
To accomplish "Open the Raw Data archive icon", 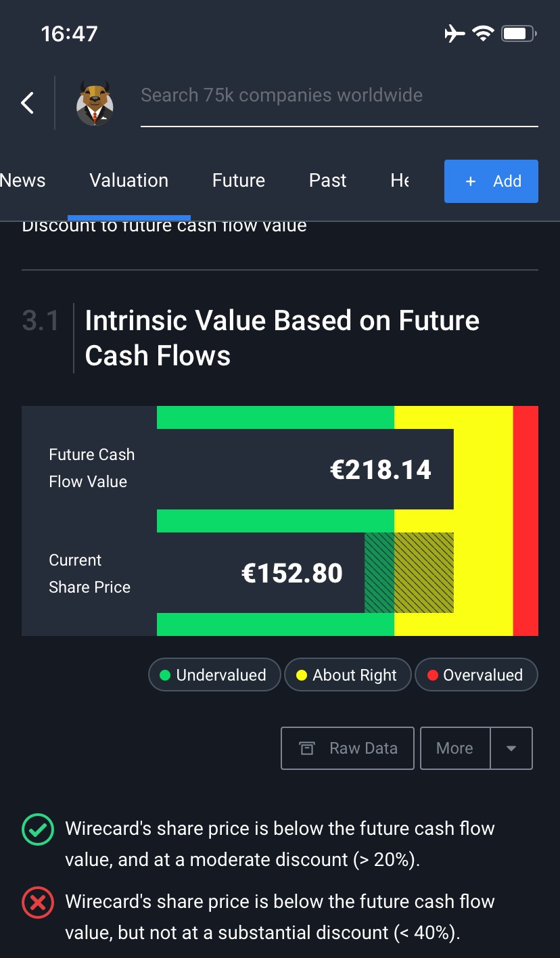I will 307,748.
